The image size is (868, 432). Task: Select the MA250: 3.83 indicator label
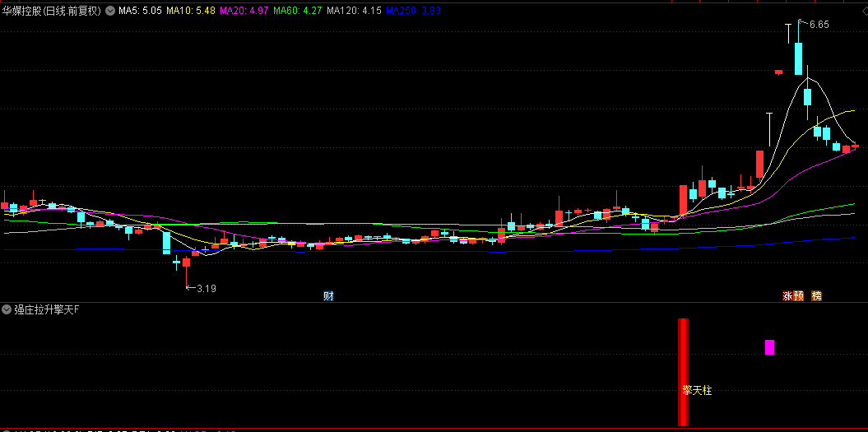pos(414,11)
